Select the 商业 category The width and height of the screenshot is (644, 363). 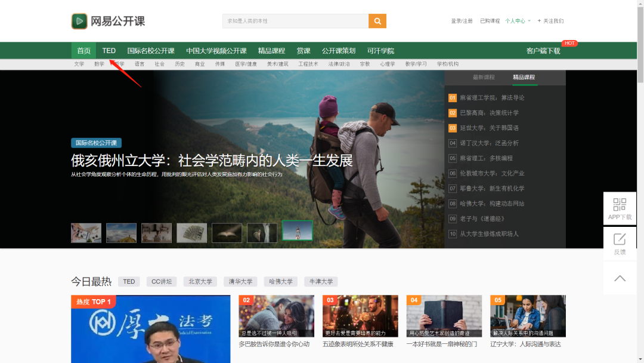point(200,64)
